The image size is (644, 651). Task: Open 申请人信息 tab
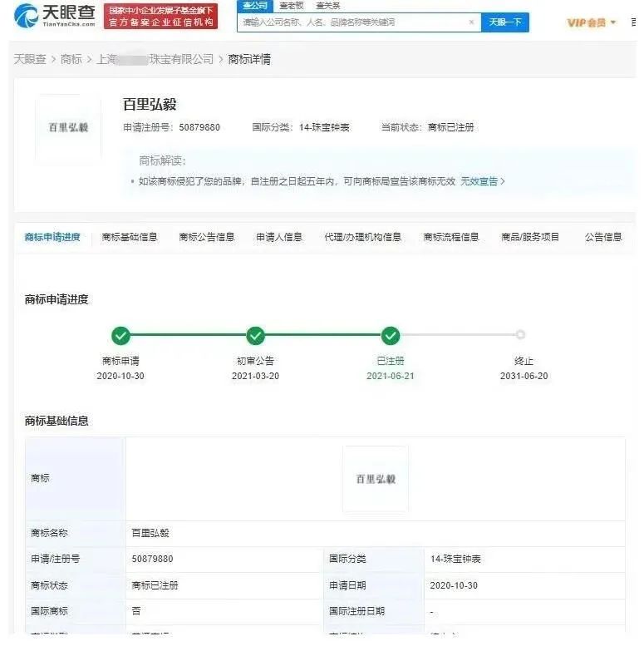[x=279, y=237]
